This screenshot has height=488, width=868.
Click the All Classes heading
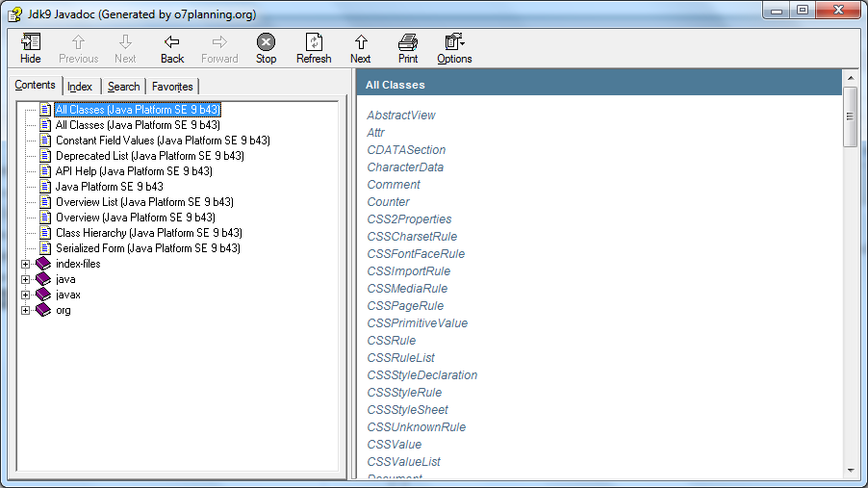click(x=395, y=85)
